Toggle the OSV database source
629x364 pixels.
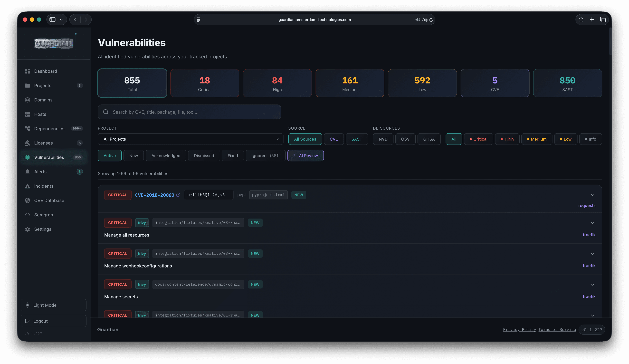pos(405,139)
